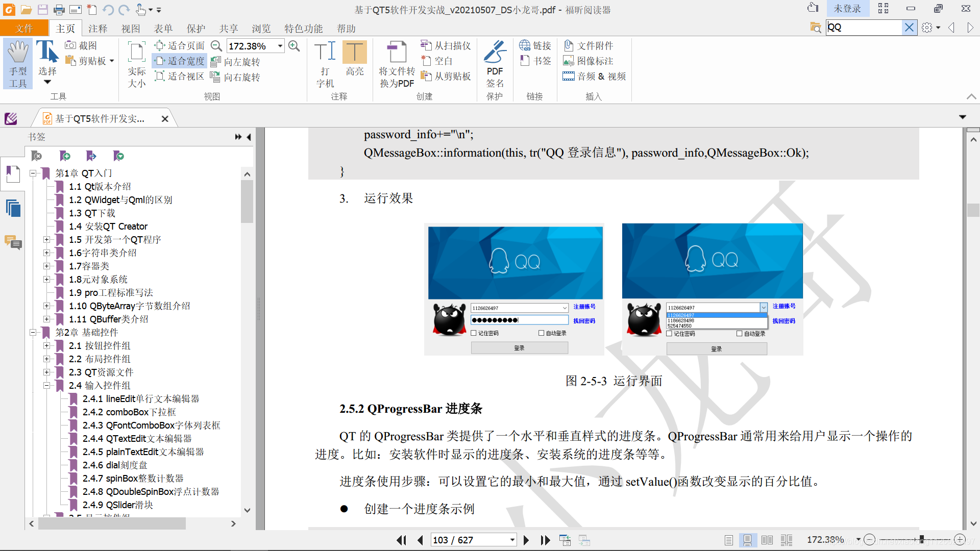Open the 文件 menu
This screenshot has width=980, height=551.
24,29
